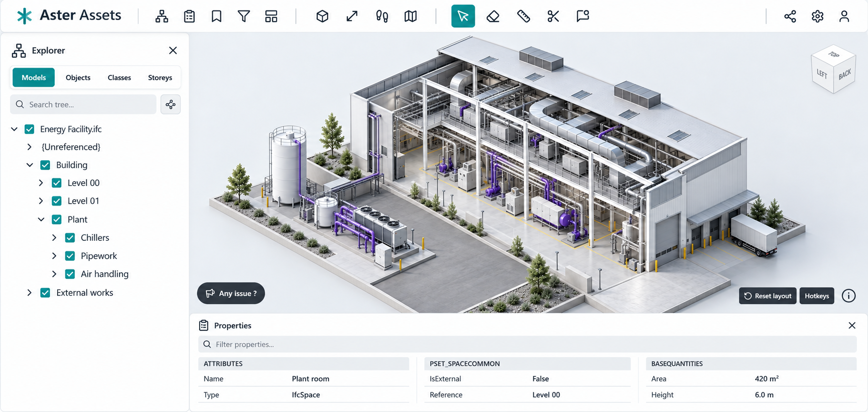The image size is (868, 412).
Task: Select the measure ruler tool
Action: coord(523,16)
